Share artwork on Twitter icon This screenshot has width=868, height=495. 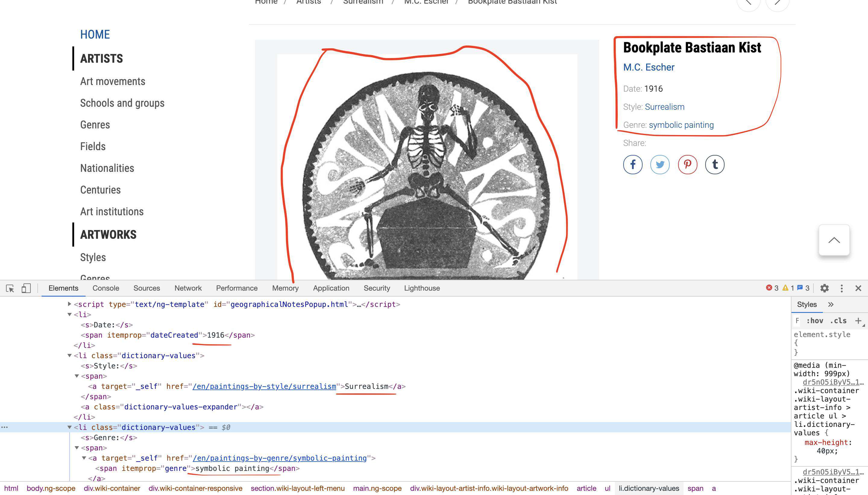660,165
